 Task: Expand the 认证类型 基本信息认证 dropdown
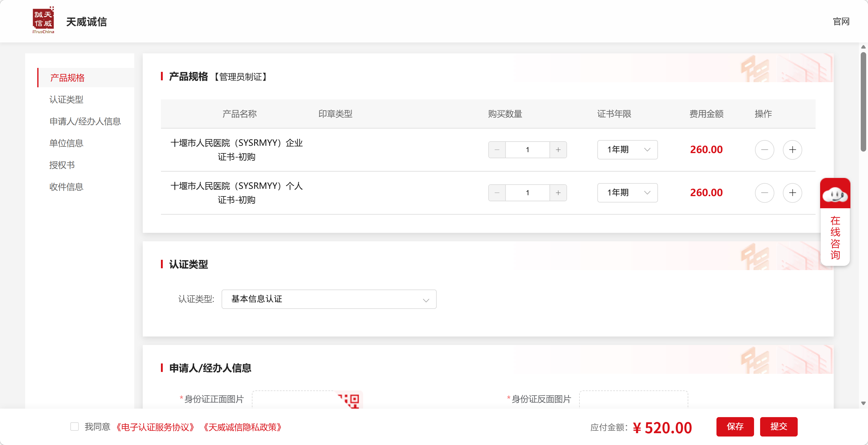[329, 299]
